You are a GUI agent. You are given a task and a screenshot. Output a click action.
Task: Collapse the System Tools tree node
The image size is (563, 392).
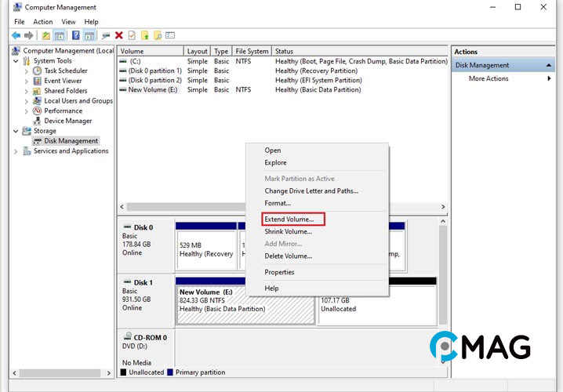coord(16,61)
